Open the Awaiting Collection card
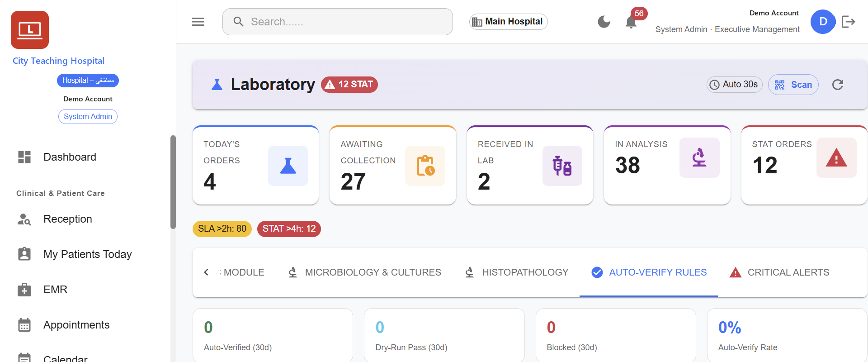The width and height of the screenshot is (868, 362). 393,165
